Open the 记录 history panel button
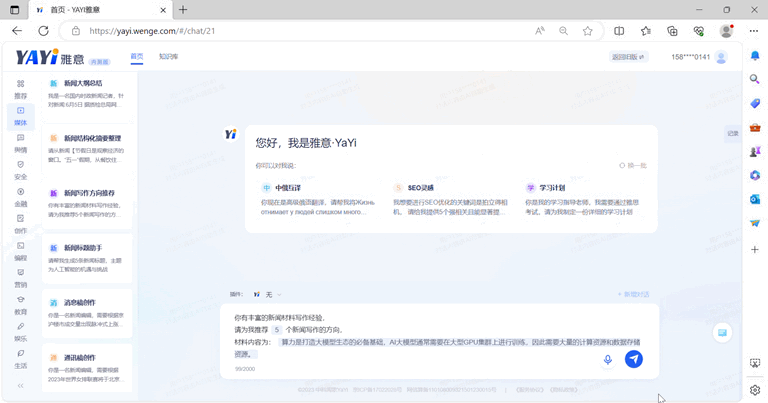 [733, 133]
